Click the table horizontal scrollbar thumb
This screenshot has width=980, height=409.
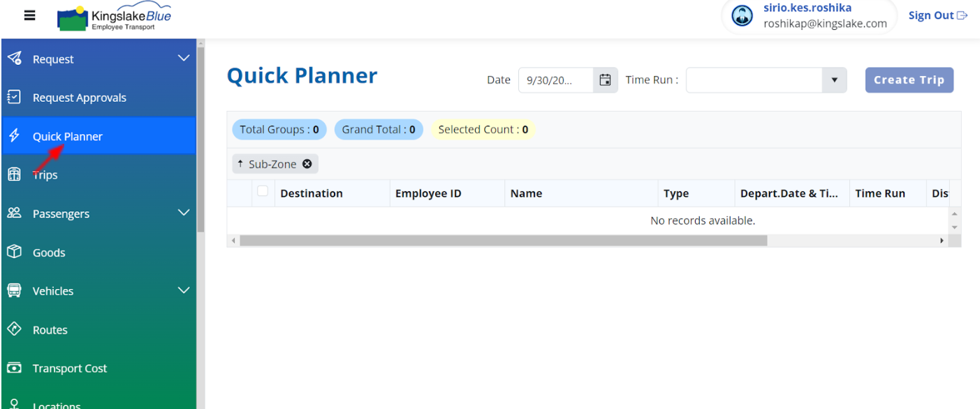(x=503, y=240)
